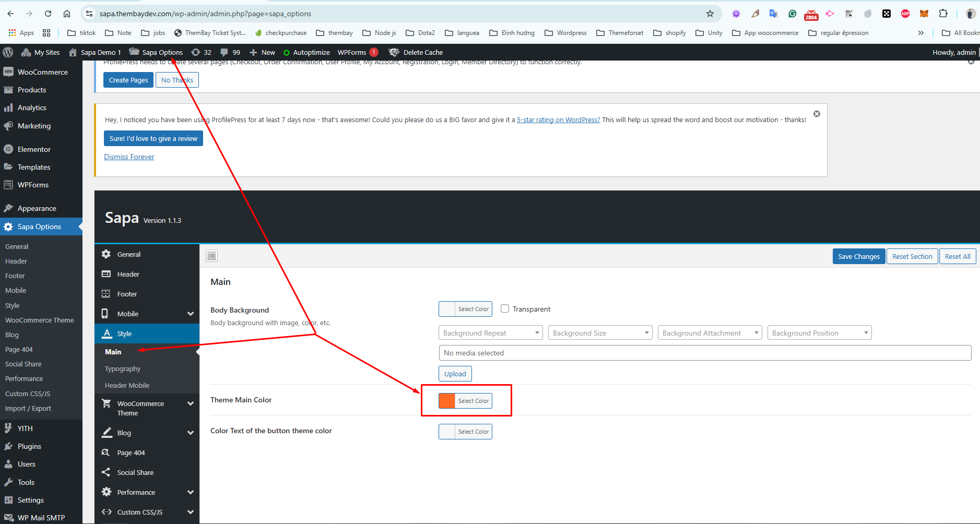This screenshot has width=980, height=524.
Task: Select Typography under Style
Action: pos(123,368)
